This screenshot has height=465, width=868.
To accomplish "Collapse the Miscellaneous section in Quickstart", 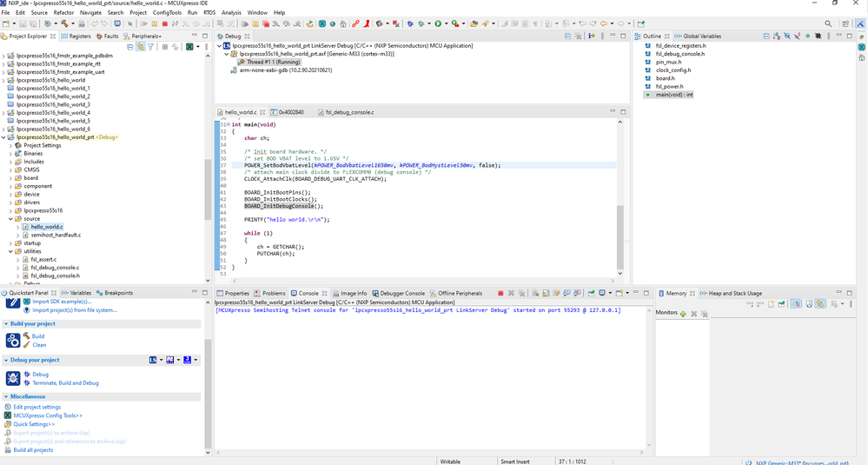I will point(6,397).
